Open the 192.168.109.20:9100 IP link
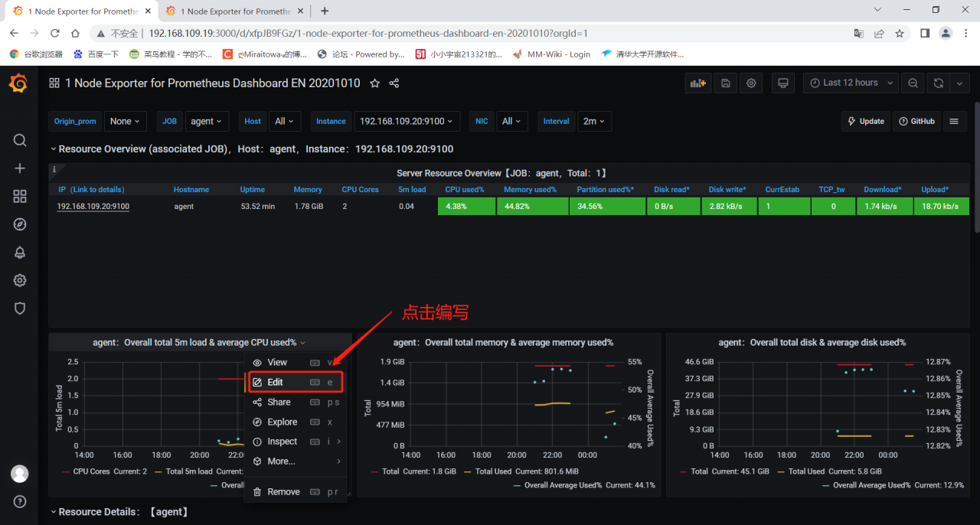Image resolution: width=980 pixels, height=525 pixels. (93, 207)
